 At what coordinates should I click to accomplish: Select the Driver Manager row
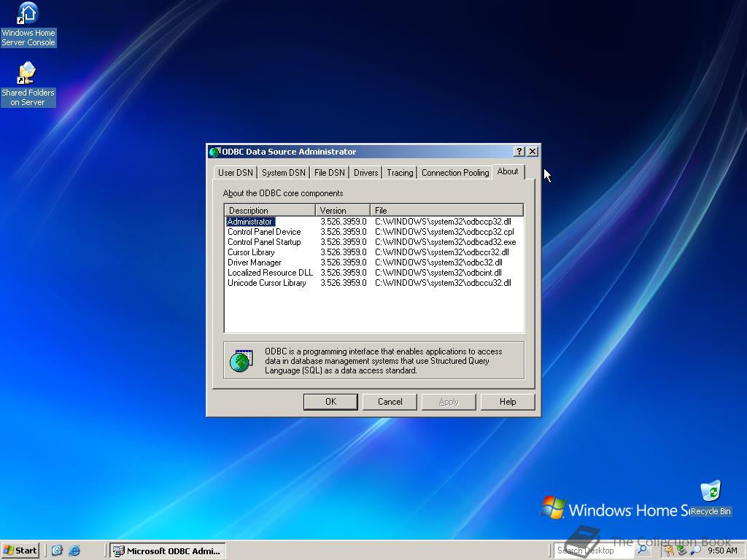point(374,262)
